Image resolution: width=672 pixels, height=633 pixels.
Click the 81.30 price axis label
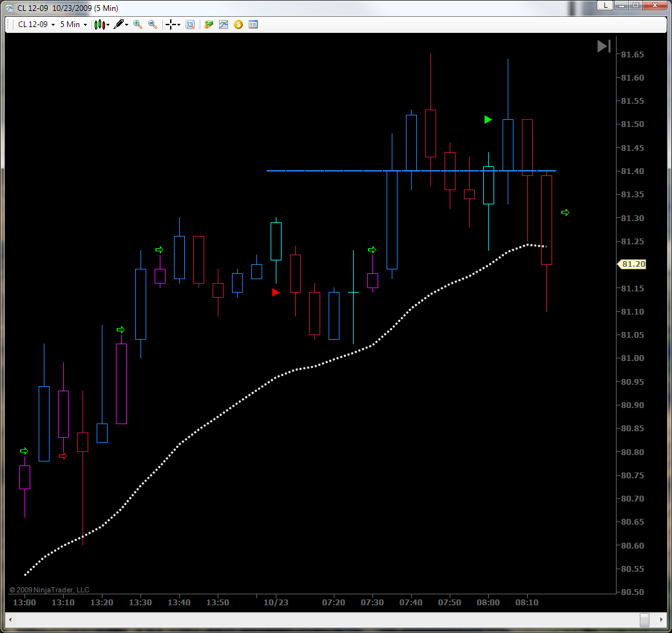(632, 218)
